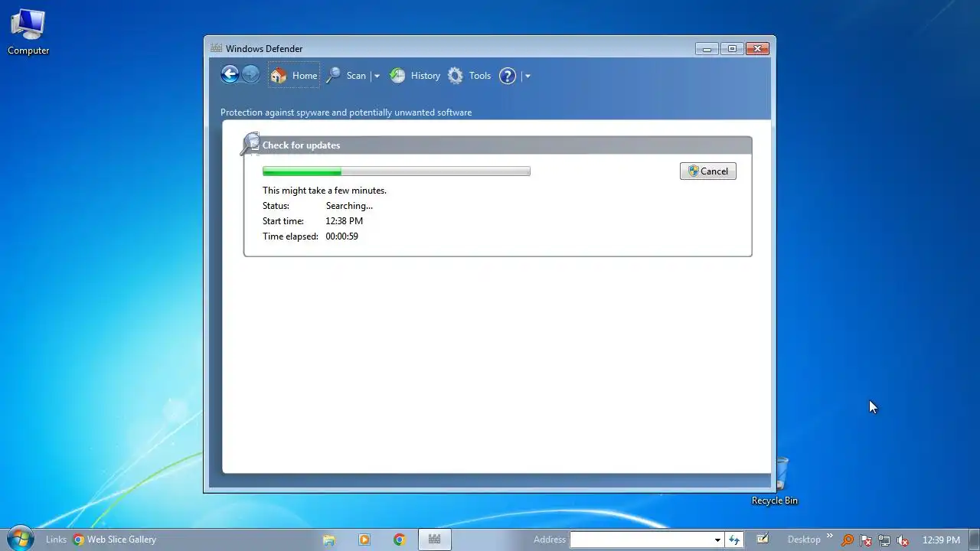Select the Recycle Bin desktop icon
Screen dimensions: 980x551
tap(775, 482)
